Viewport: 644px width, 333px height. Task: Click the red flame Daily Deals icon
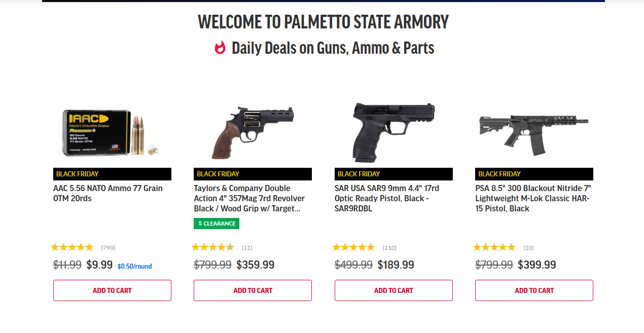click(220, 48)
